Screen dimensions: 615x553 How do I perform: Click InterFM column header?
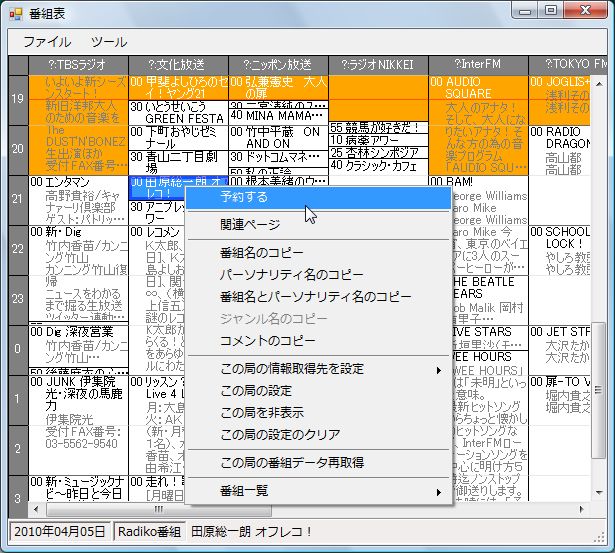click(x=478, y=65)
